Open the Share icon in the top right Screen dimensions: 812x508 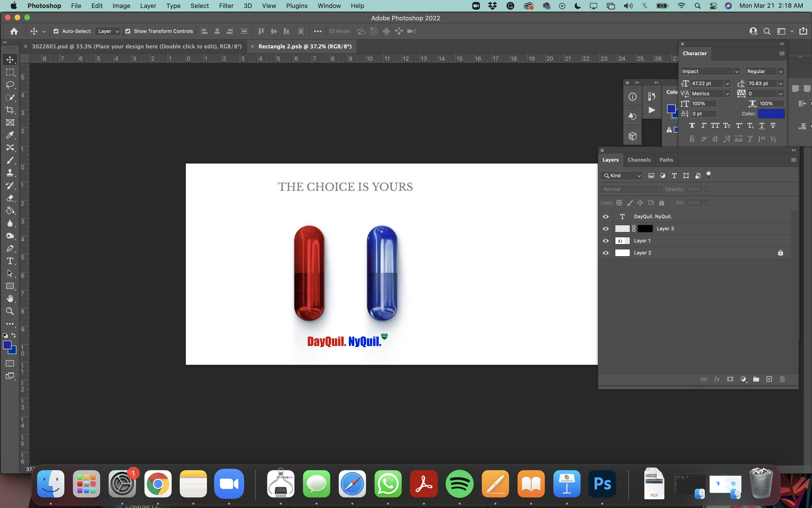pos(803,31)
